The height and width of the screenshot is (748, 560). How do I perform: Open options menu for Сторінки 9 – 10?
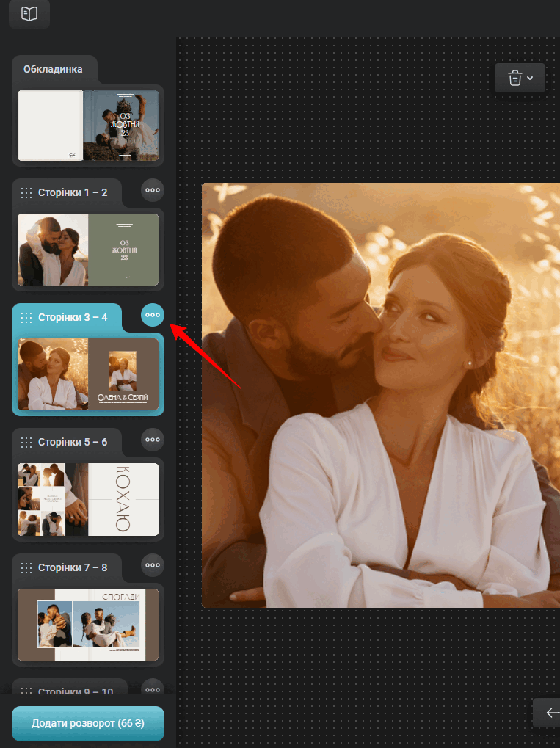click(x=153, y=687)
